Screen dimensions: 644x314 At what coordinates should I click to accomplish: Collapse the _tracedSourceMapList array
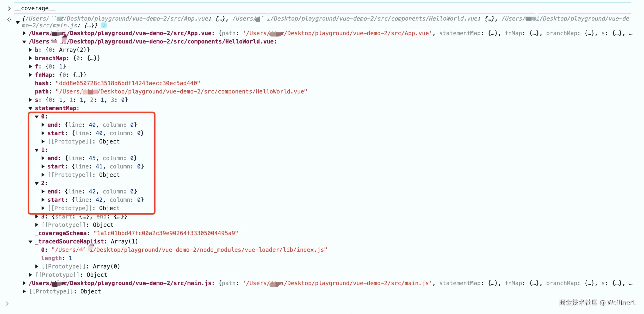pos(30,242)
